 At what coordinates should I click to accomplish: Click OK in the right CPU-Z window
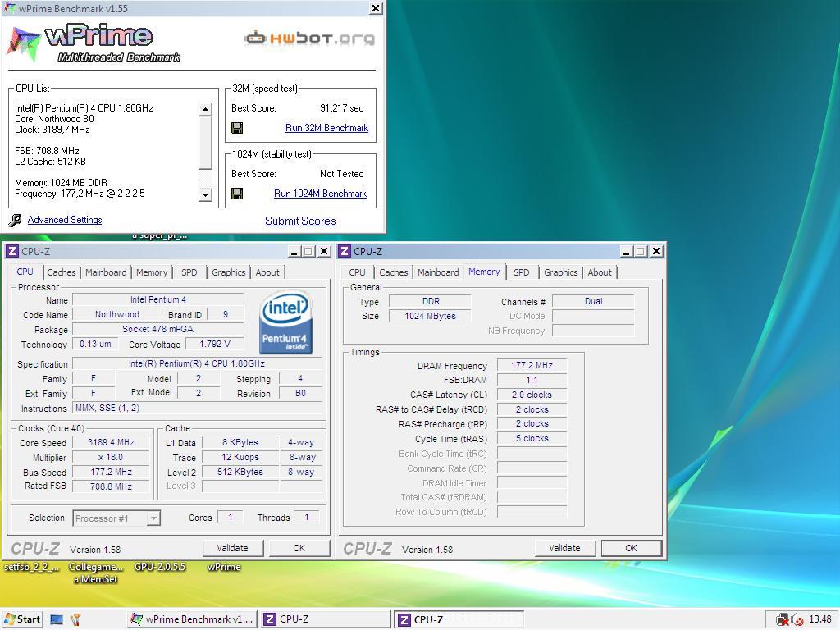[x=631, y=548]
